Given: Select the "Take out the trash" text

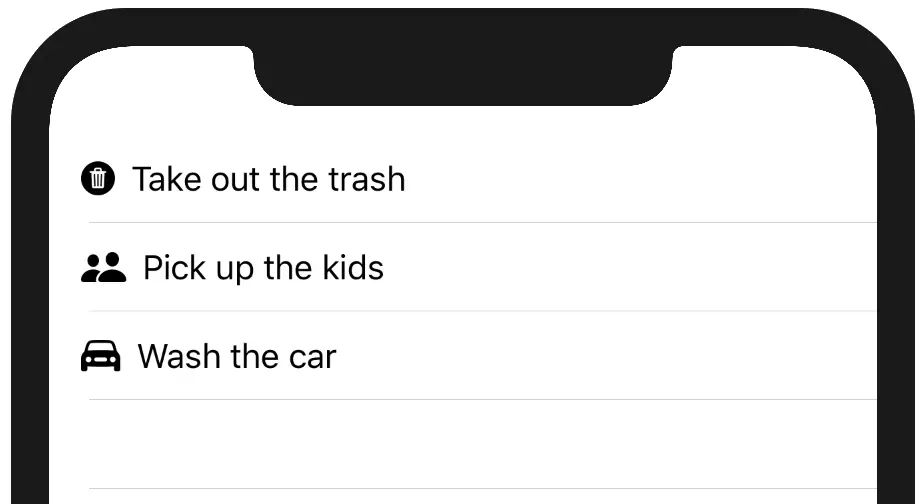Looking at the screenshot, I should point(269,179).
